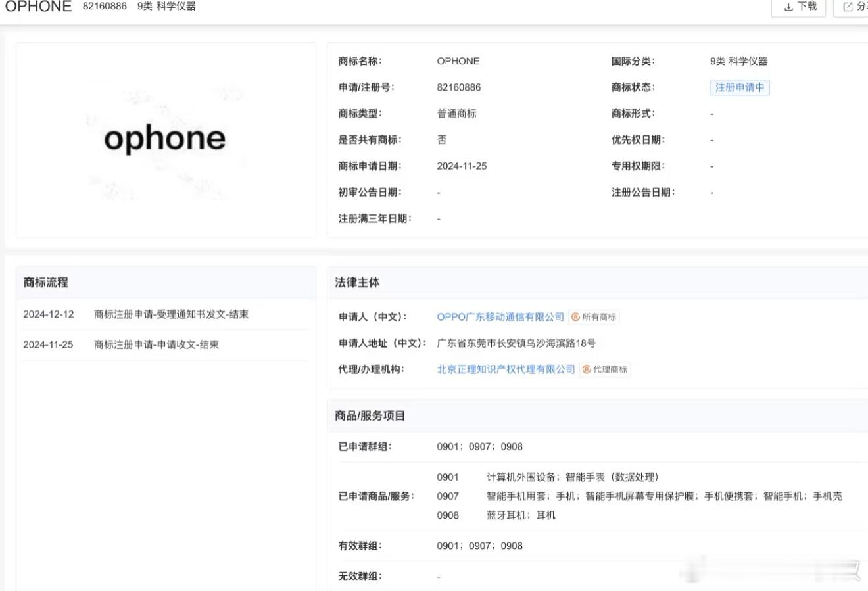Click the 商标状态 label
This screenshot has width=868, height=591.
(633, 87)
